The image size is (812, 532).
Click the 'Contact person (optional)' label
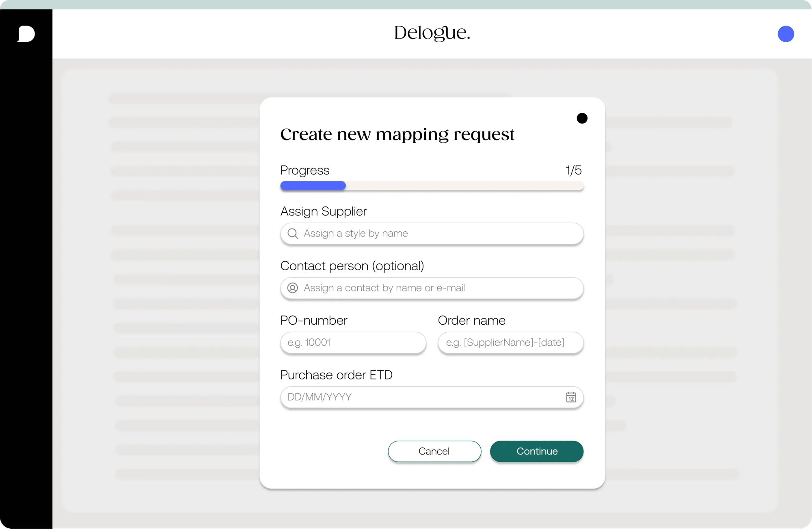pyautogui.click(x=352, y=266)
